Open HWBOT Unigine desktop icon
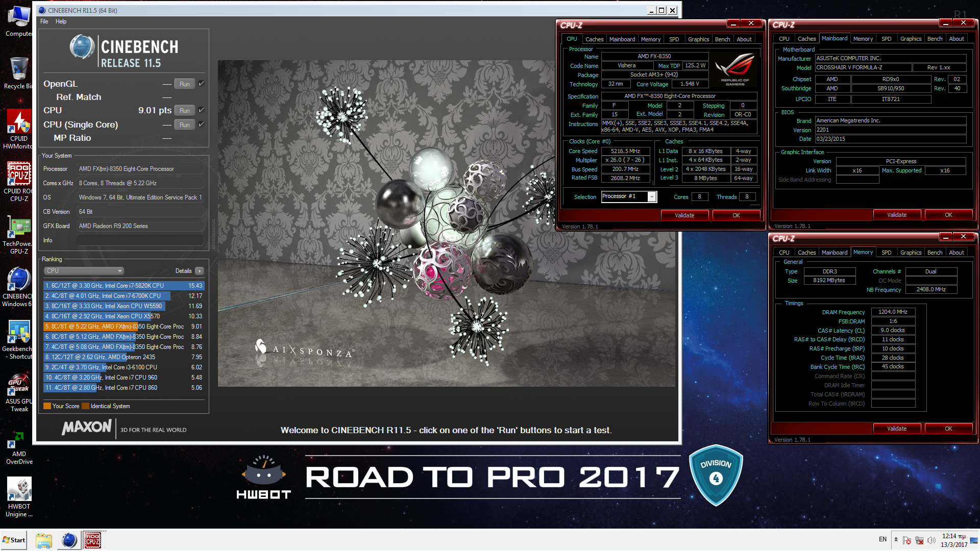This screenshot has height=551, width=980. tap(18, 497)
